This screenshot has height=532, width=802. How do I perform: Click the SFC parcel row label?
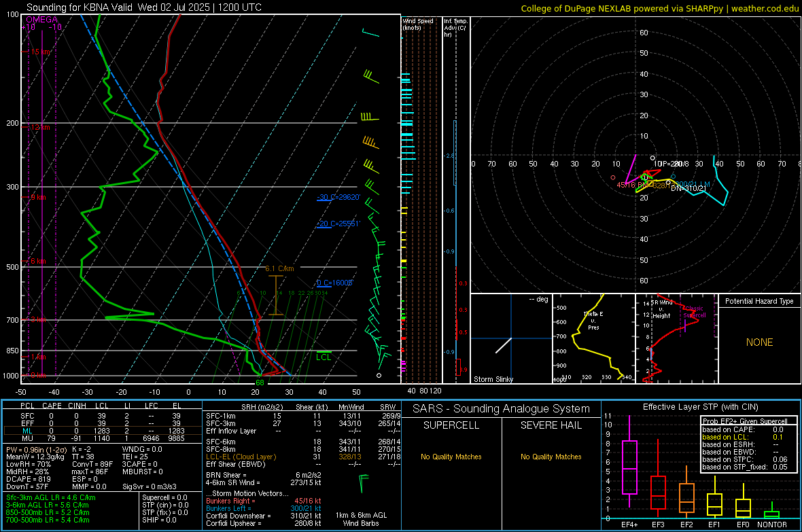click(x=28, y=416)
